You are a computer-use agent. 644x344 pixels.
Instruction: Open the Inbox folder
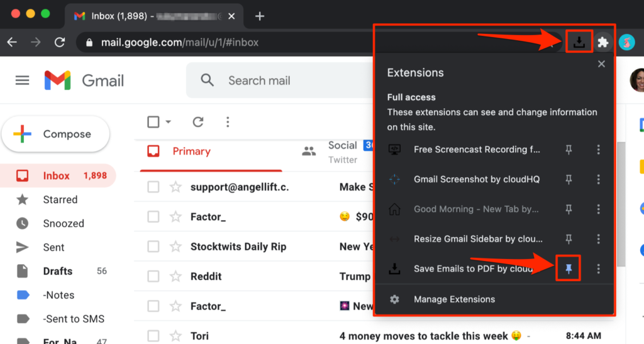[58, 175]
